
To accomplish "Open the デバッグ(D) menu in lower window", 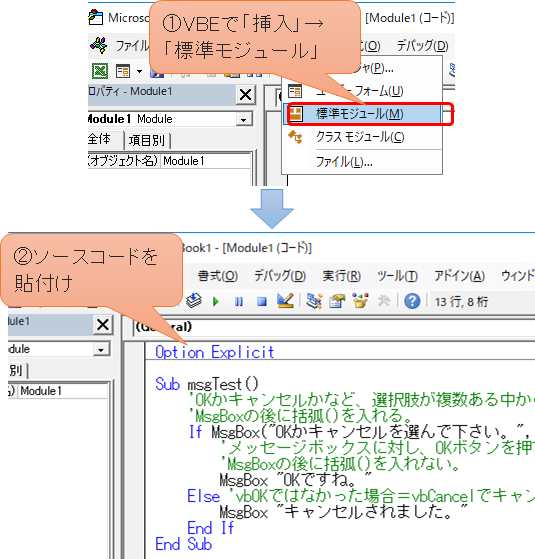I will click(x=280, y=276).
